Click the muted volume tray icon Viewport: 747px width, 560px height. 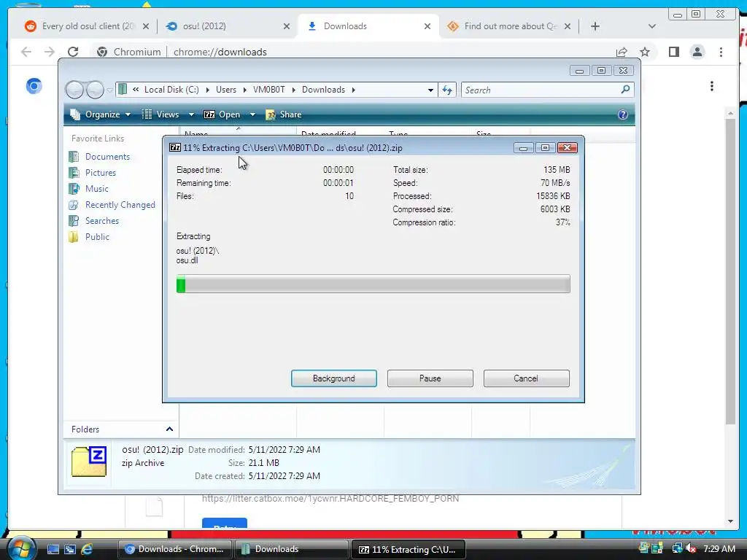tap(692, 548)
